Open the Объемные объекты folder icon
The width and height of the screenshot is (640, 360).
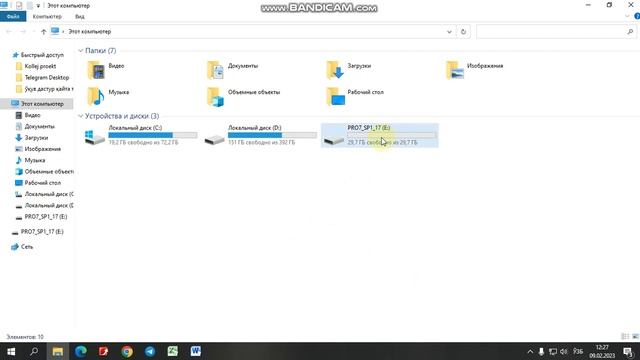(216, 96)
